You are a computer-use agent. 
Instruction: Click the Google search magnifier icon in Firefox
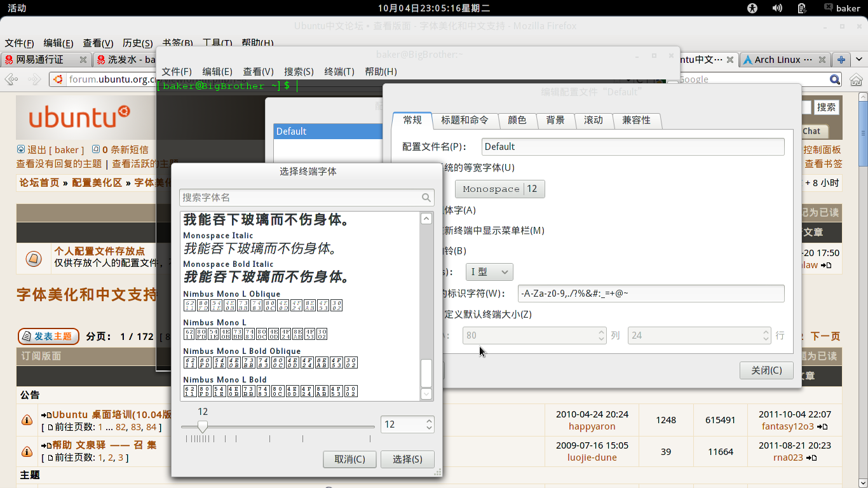click(x=835, y=79)
